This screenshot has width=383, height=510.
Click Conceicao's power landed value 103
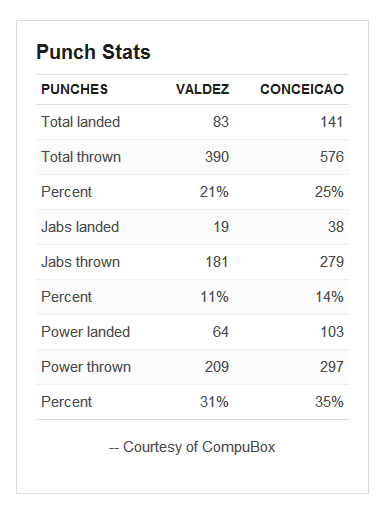[332, 332]
